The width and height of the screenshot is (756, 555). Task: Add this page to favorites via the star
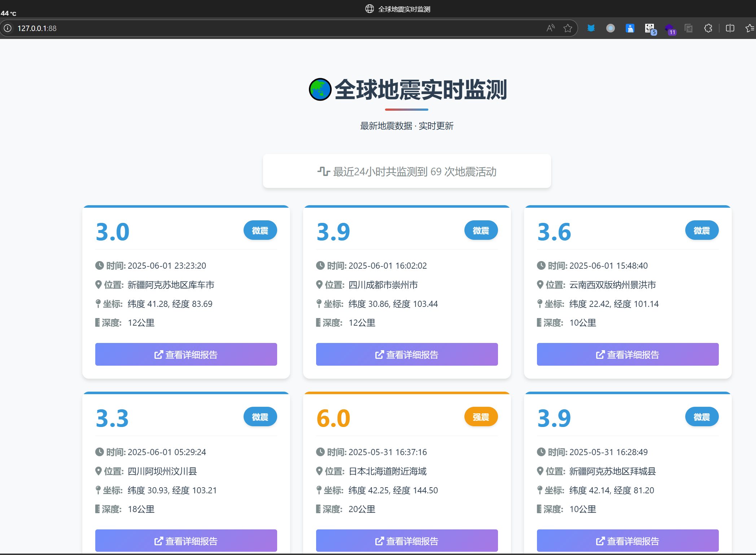(x=567, y=28)
